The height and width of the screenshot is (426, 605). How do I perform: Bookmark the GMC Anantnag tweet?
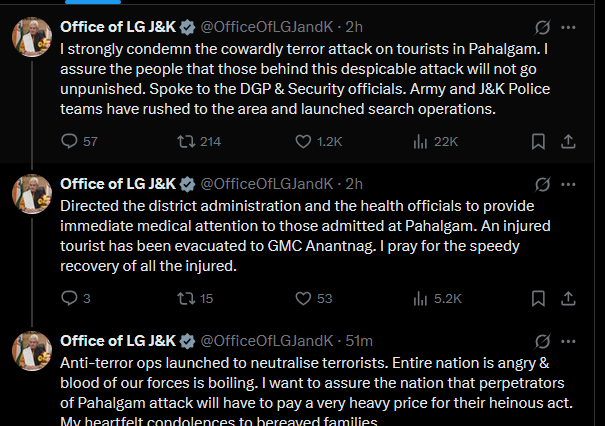(539, 298)
